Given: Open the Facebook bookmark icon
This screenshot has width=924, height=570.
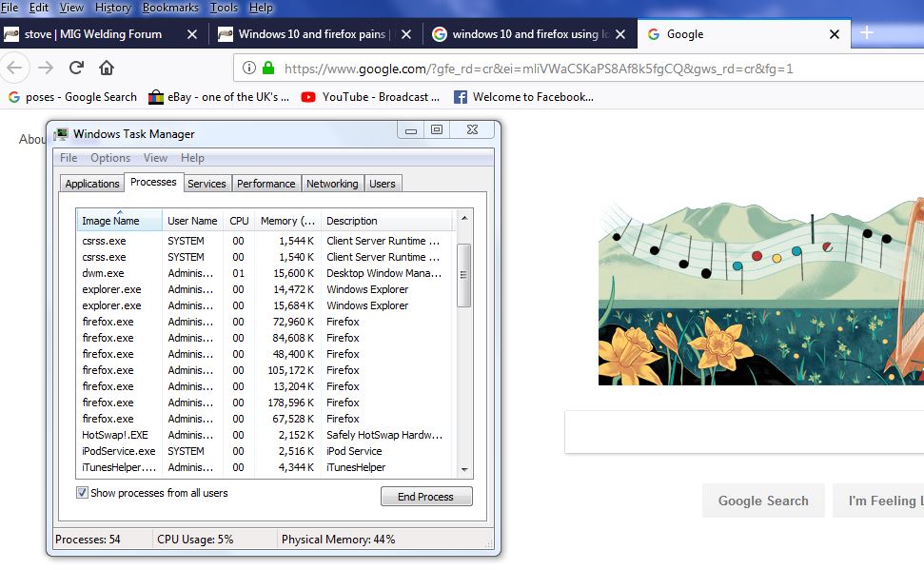Looking at the screenshot, I should click(461, 97).
